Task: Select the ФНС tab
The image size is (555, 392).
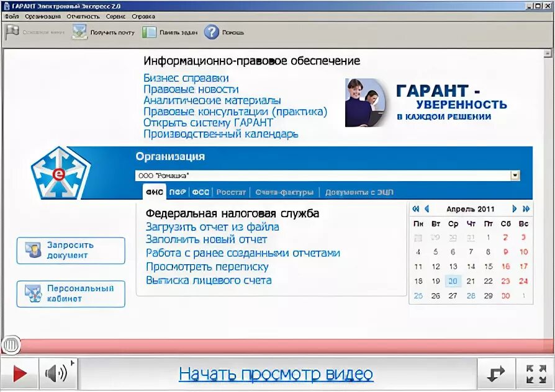Action: (155, 192)
